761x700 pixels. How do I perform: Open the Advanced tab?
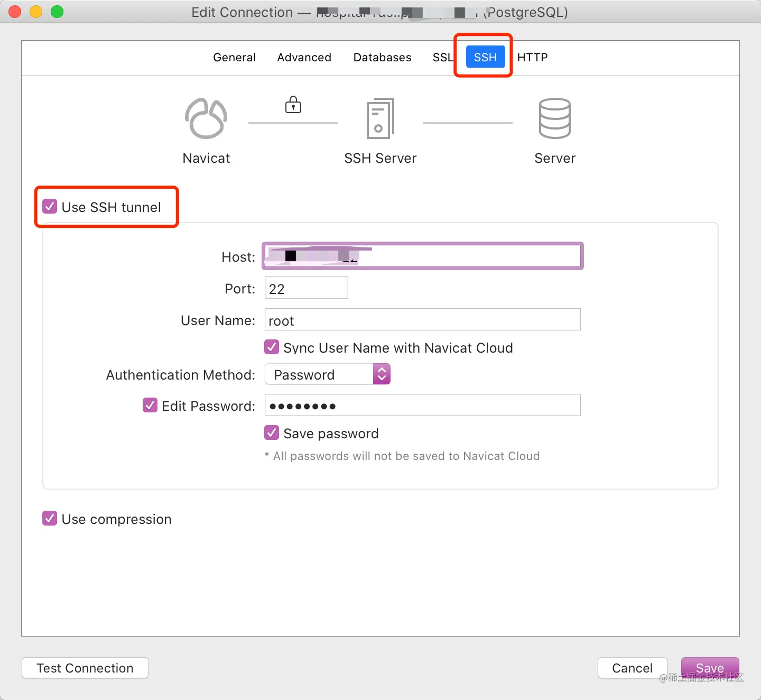(x=304, y=57)
